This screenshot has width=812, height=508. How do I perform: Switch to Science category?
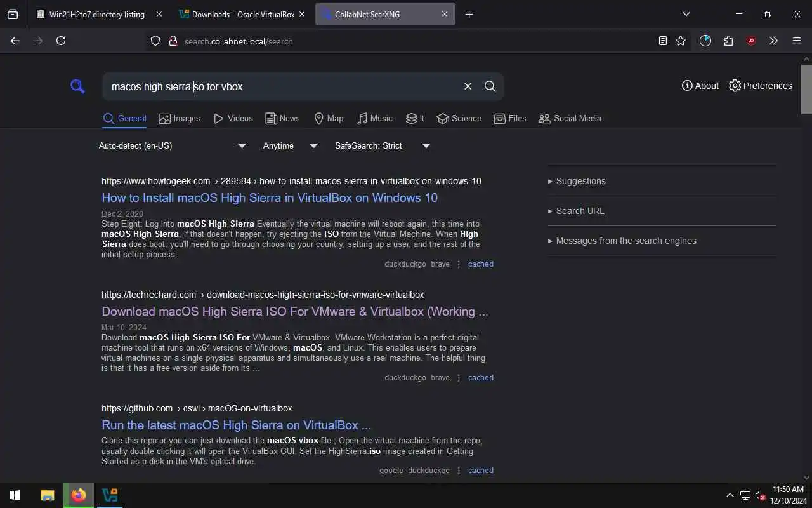tap(459, 118)
